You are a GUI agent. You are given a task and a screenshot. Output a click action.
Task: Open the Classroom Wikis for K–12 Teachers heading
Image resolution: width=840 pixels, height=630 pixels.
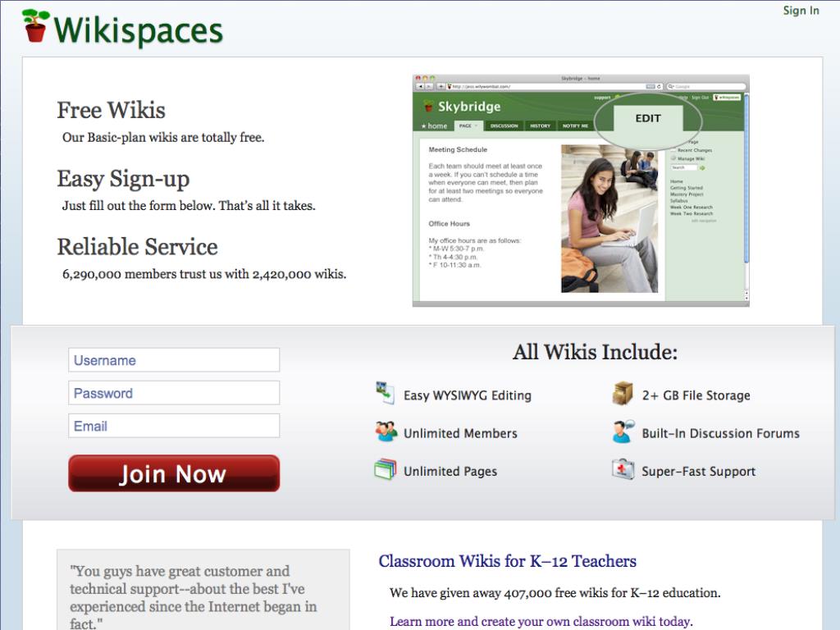(x=507, y=561)
